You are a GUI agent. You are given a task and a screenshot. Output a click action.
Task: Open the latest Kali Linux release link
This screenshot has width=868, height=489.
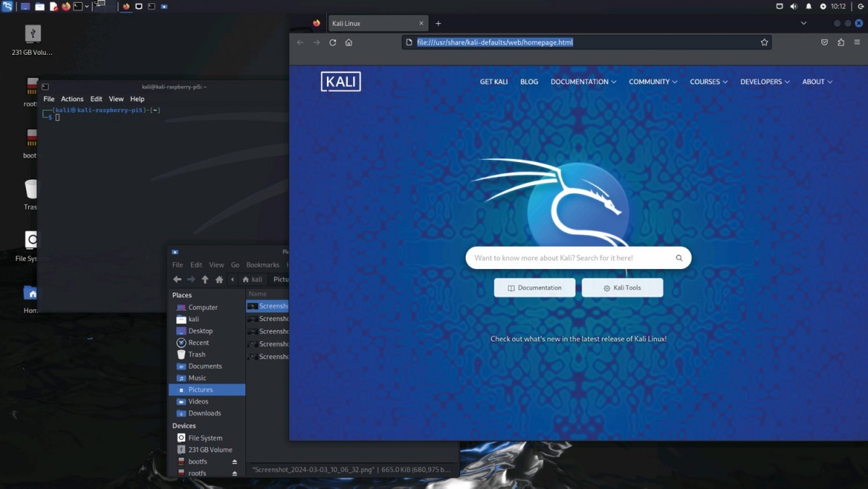click(579, 339)
